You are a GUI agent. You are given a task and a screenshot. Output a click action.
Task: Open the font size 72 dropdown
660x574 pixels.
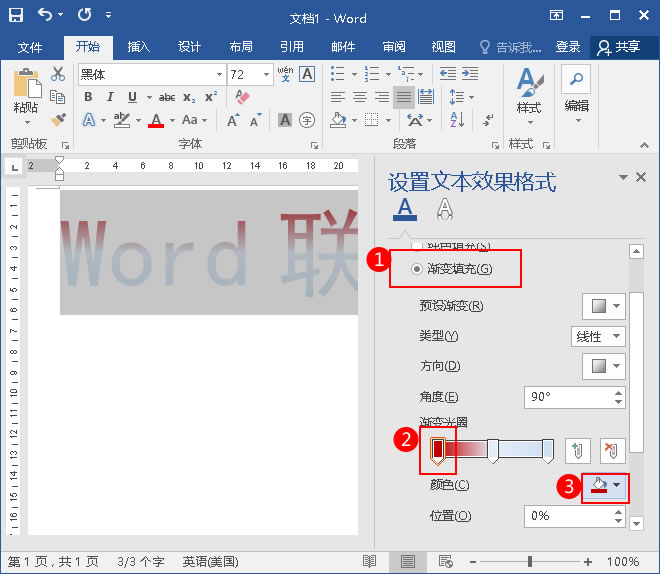pyautogui.click(x=266, y=74)
